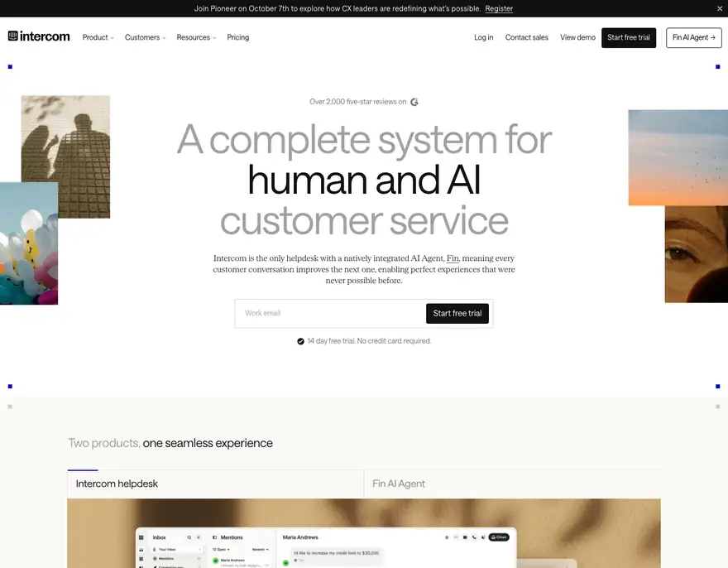This screenshot has width=728, height=568.
Task: Click into the Work email input field
Action: point(331,313)
